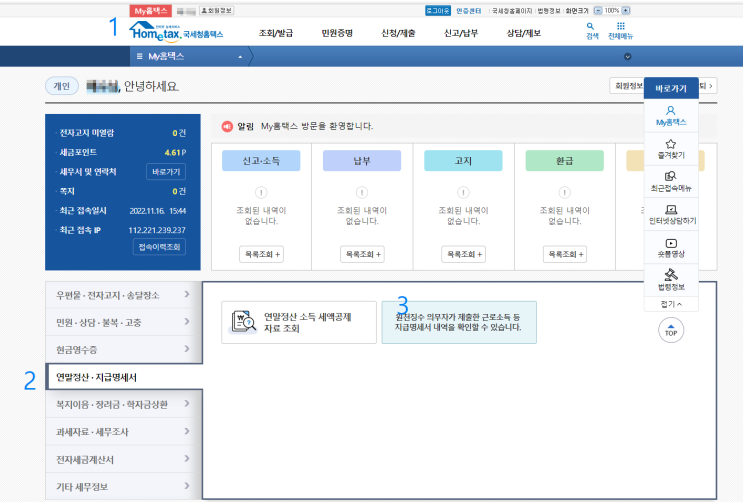Image resolution: width=743 pixels, height=502 pixels.
Task: Open 신고/납부 top menu
Action: (x=461, y=33)
